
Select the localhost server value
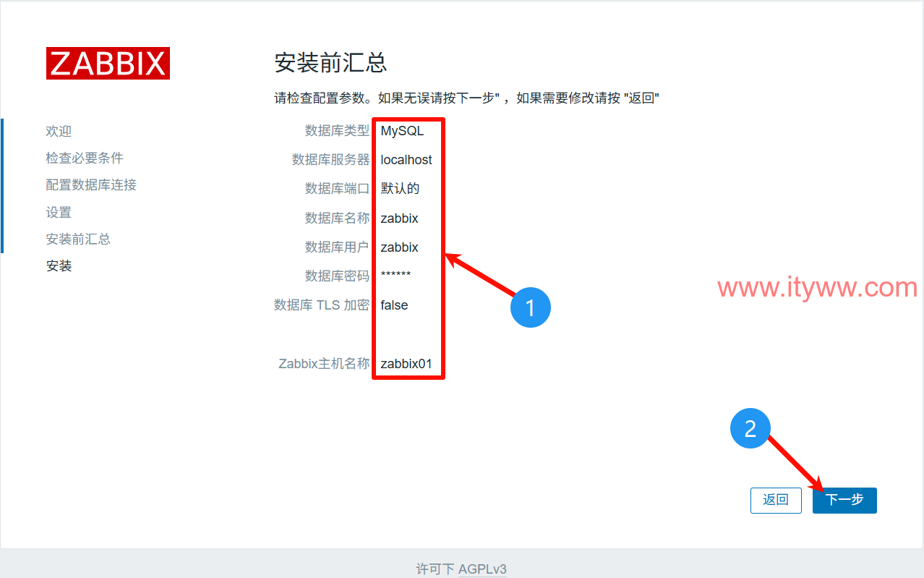(406, 160)
